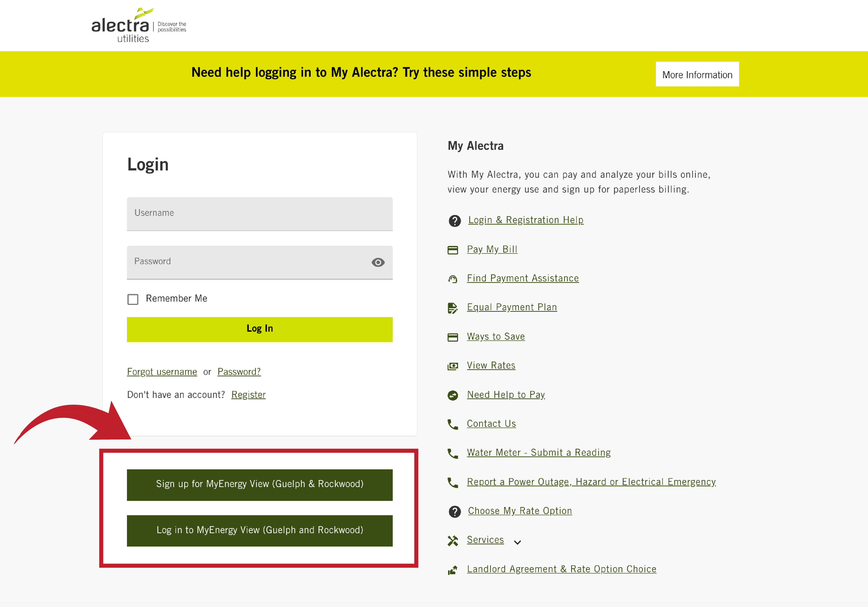Click the card icon beside Ways to Save
Viewport: 868px width, 607px height.
pos(452,337)
